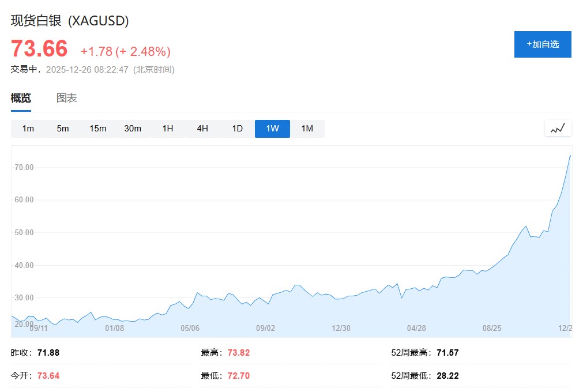Switch chart to 15m interval

98,129
